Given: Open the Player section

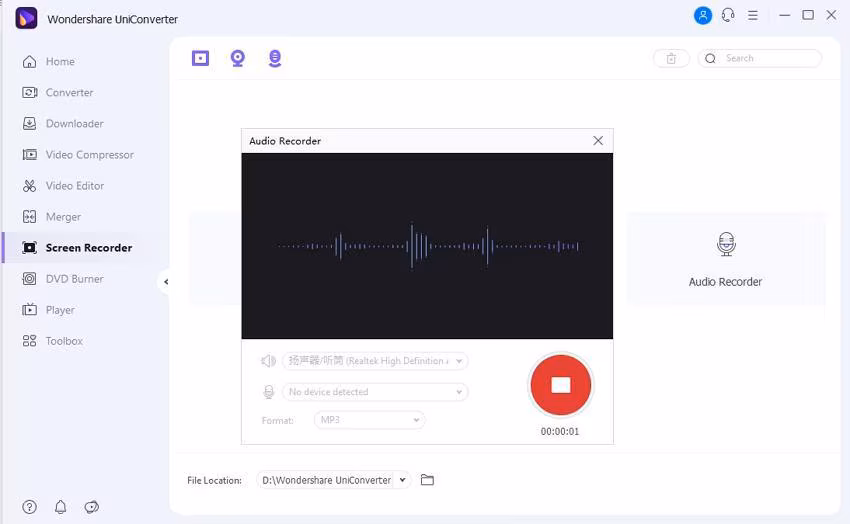Looking at the screenshot, I should tap(49, 310).
